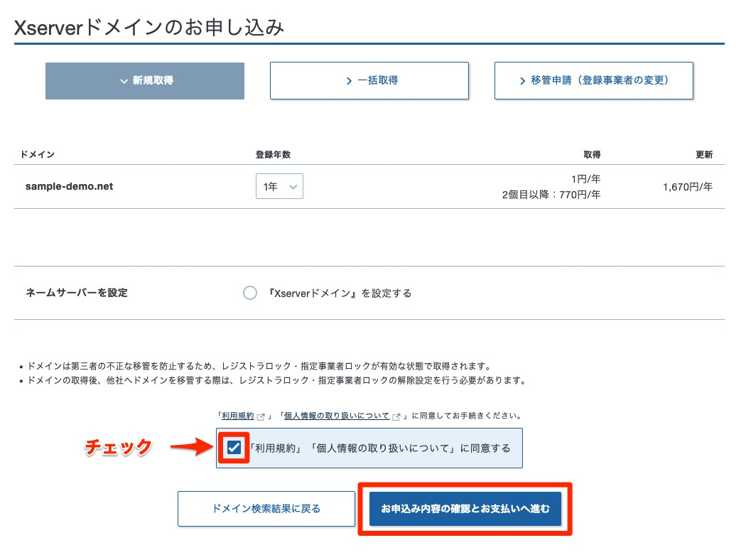Toggle the 利用規約 agreement checkbox
The image size is (746, 560).
point(234,447)
